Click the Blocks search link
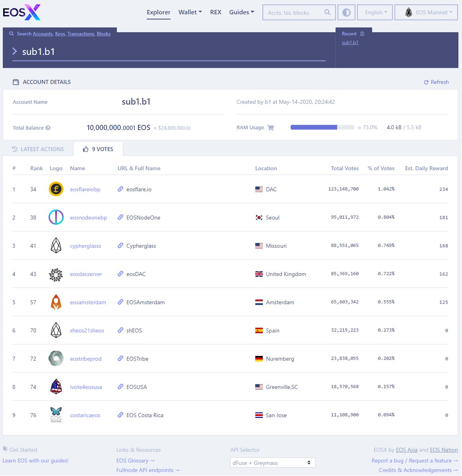462x476 pixels. pos(103,34)
